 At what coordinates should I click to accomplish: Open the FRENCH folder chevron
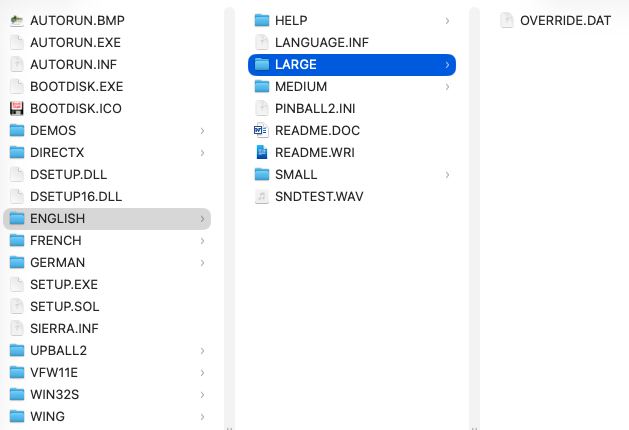click(x=202, y=241)
